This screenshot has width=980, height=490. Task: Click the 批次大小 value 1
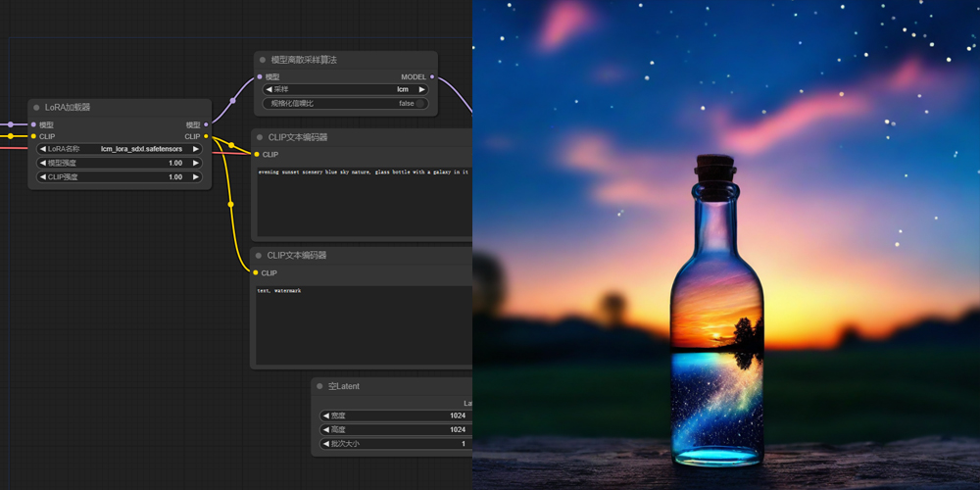point(464,444)
